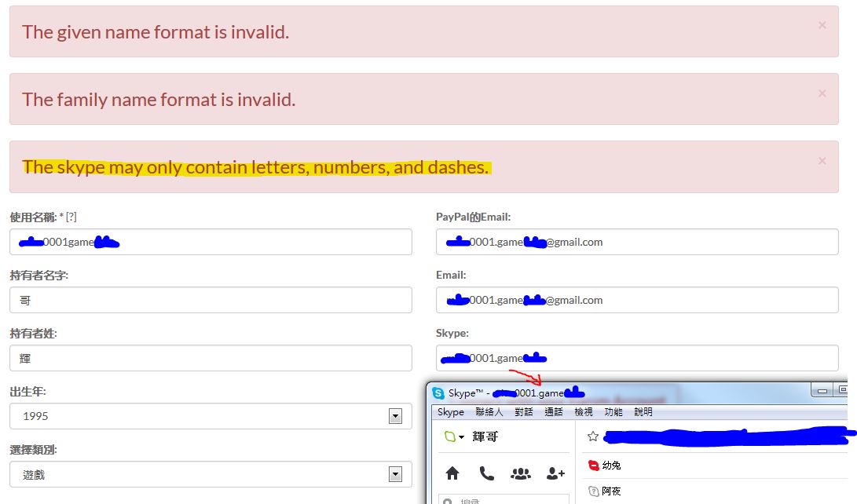This screenshot has width=857, height=504.
Task: Open the 功能 menu in Skype
Action: tap(613, 412)
